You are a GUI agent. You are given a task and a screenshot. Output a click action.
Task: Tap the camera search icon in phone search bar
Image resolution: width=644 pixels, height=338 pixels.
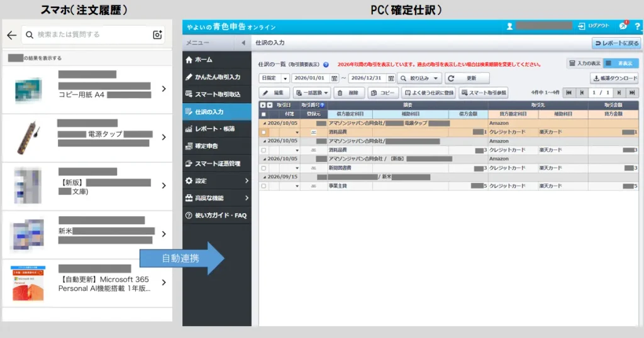(157, 35)
